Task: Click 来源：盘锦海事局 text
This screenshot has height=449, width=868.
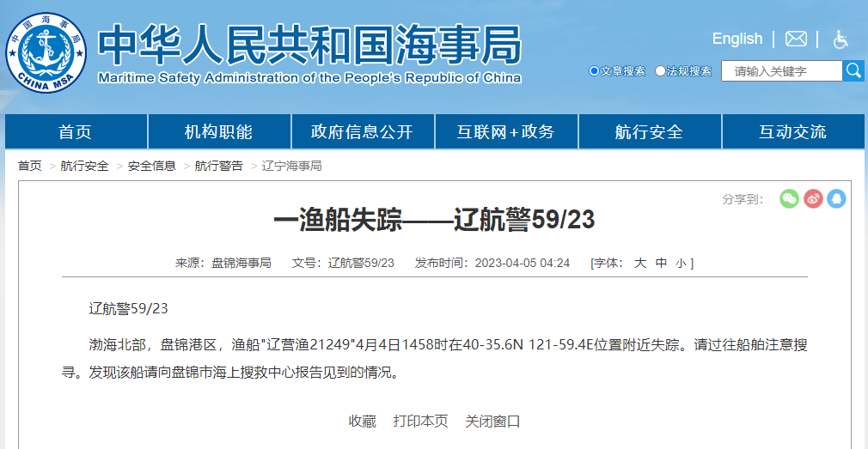Action: (x=223, y=264)
